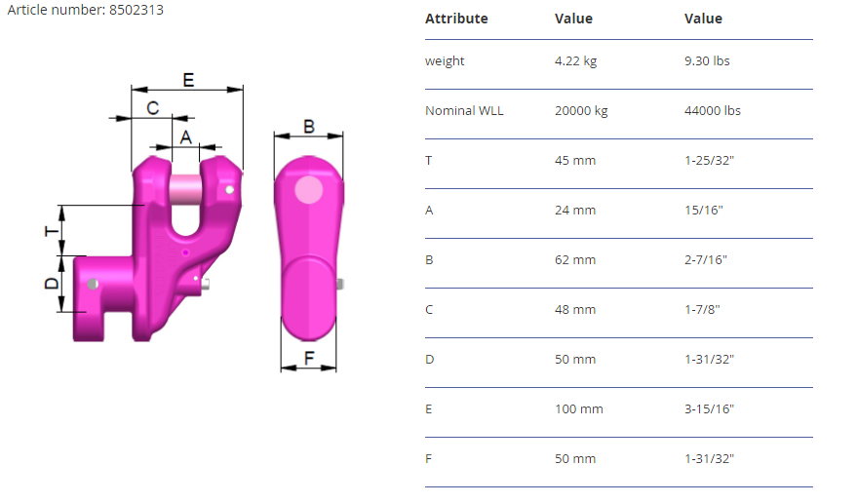Click the 15/16" value in the A row
Screen dimensions: 858x504
coord(704,211)
